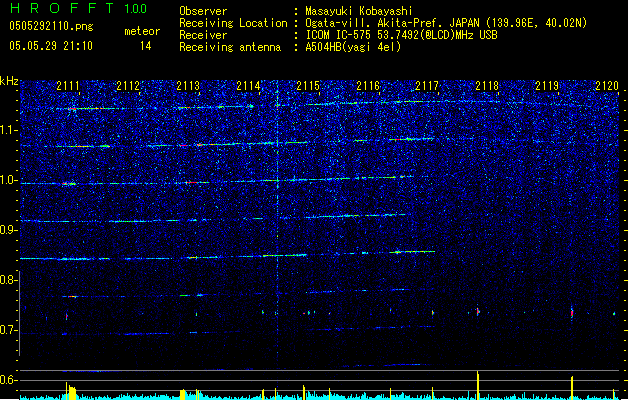Click the 0.8 frequency axis label
This screenshot has height=400, width=629.
tap(8, 280)
